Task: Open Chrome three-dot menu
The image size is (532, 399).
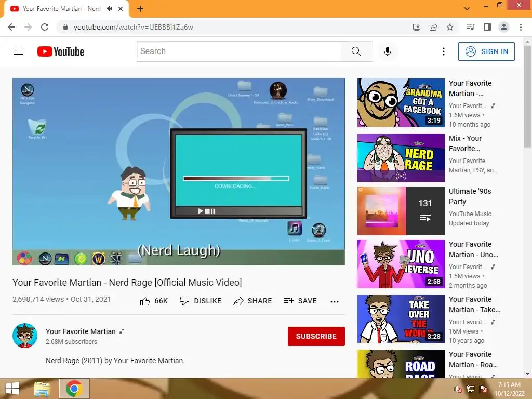Action: point(521,27)
